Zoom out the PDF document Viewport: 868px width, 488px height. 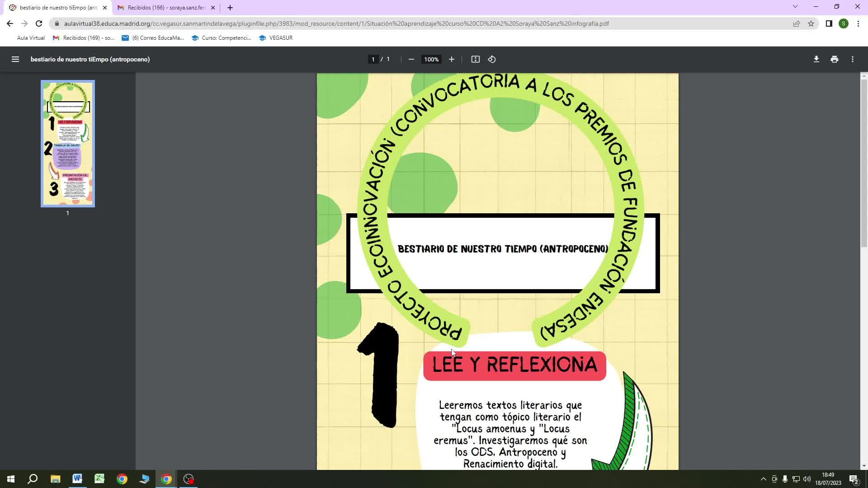(411, 59)
